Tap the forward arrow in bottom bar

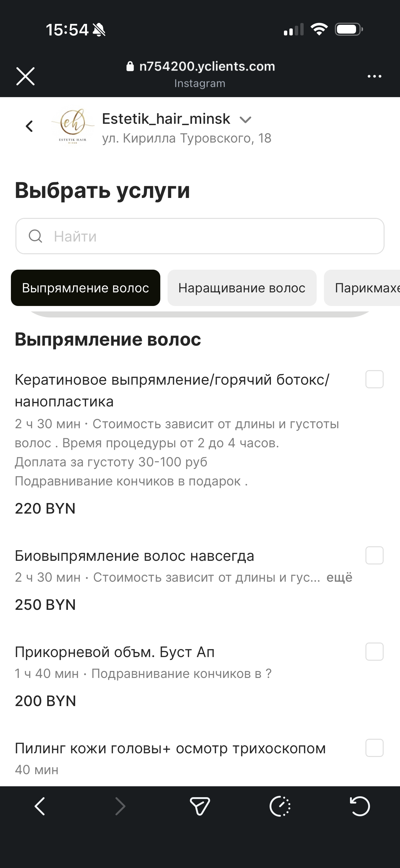pos(120,806)
